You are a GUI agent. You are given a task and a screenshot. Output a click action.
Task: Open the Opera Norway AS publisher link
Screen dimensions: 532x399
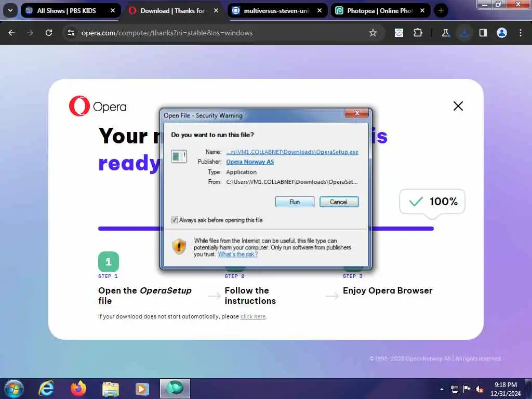[250, 162]
